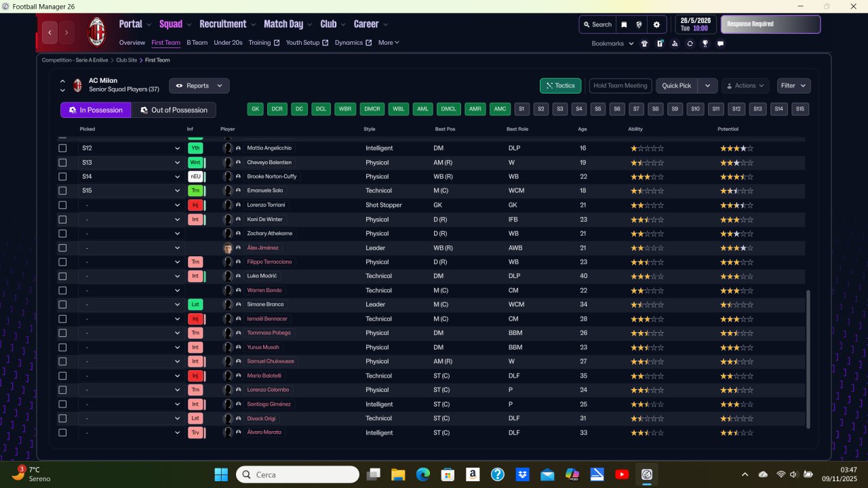Screen dimensions: 868x488
Task: Click Simone Branca's Lst status icon
Action: point(195,304)
